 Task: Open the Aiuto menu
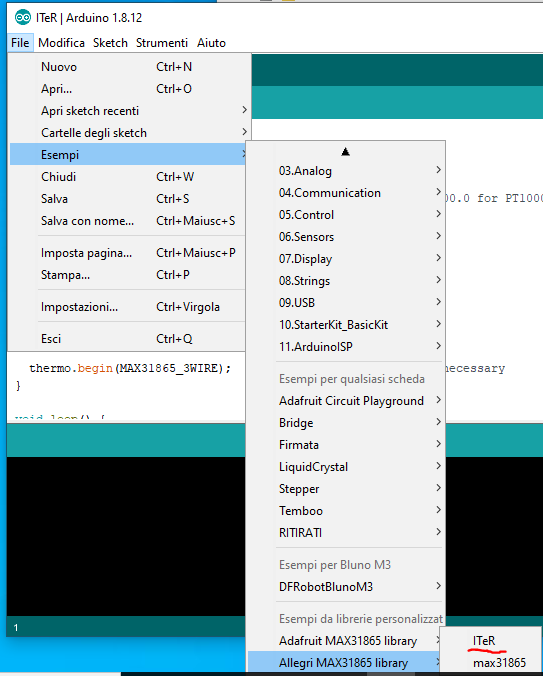pos(211,43)
